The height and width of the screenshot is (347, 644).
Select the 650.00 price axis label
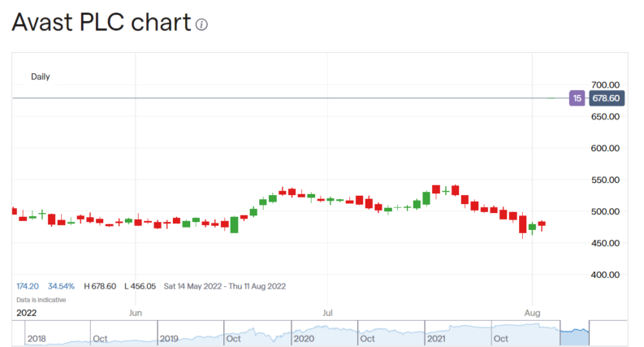pyautogui.click(x=605, y=117)
